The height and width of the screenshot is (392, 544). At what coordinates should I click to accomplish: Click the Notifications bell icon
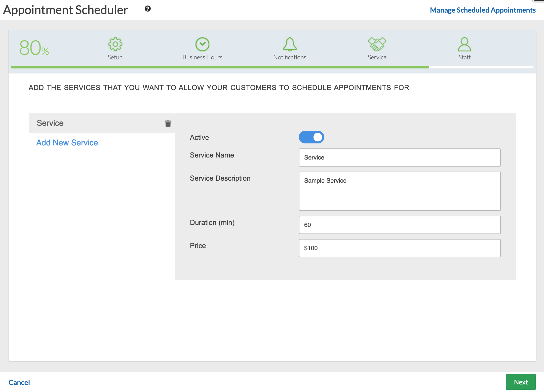[290, 44]
